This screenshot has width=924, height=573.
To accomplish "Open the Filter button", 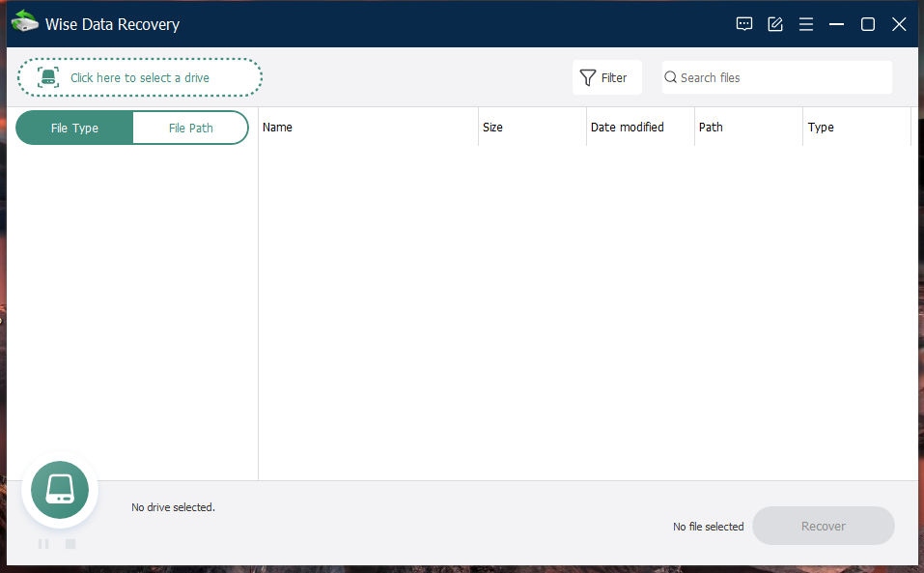I will [x=607, y=78].
